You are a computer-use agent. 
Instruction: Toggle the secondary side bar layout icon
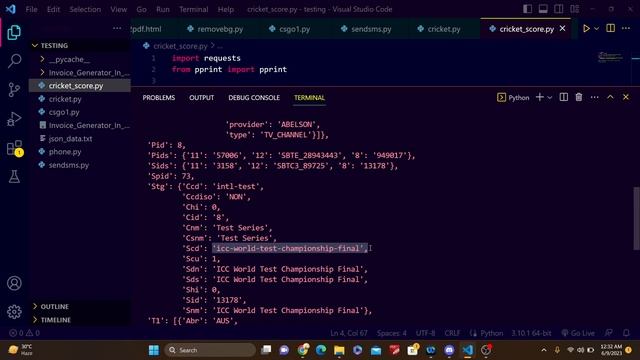click(x=558, y=9)
